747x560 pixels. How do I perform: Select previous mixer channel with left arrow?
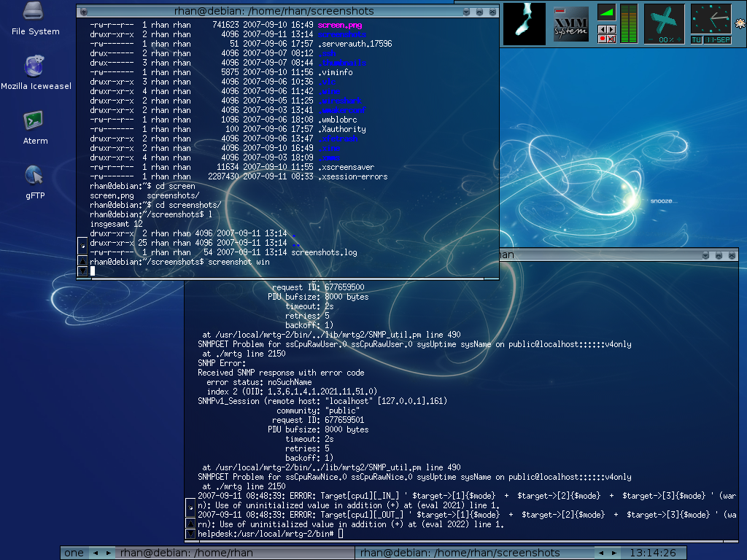coord(602,29)
